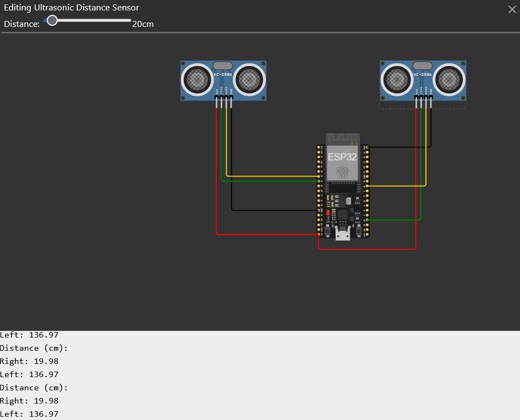
Task: Click the TRIG pin of the left sensor
Action: point(221,97)
